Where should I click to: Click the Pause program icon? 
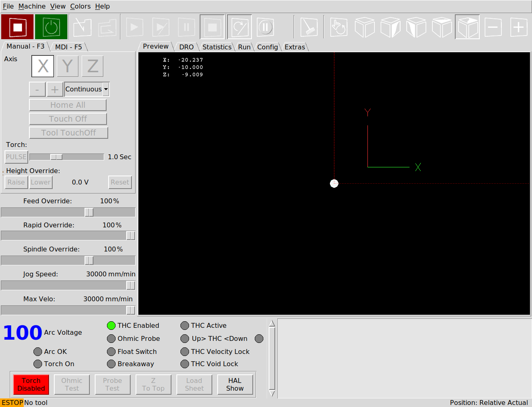pyautogui.click(x=186, y=27)
